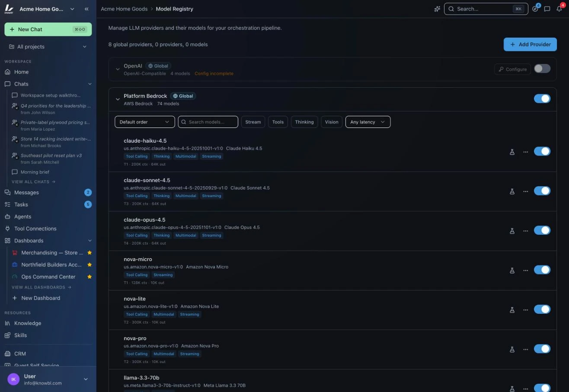Start a New Chat
Viewport: 569px width, 392px height.
tap(48, 29)
